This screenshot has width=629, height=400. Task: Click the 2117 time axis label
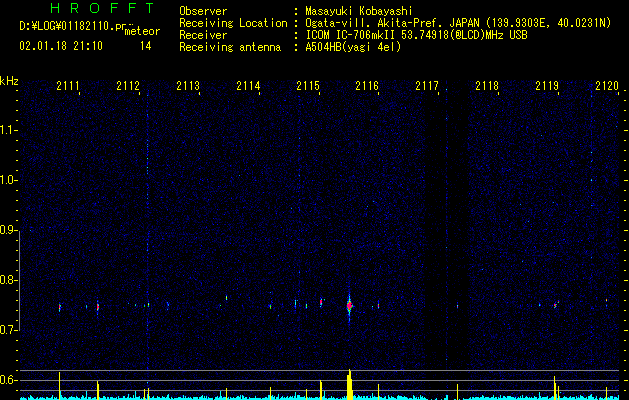click(x=427, y=86)
